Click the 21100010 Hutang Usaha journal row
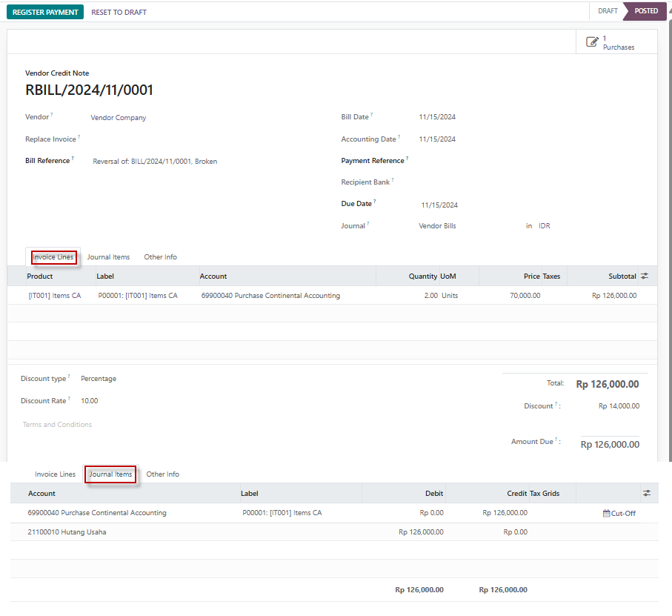672x616 pixels. click(x=334, y=532)
